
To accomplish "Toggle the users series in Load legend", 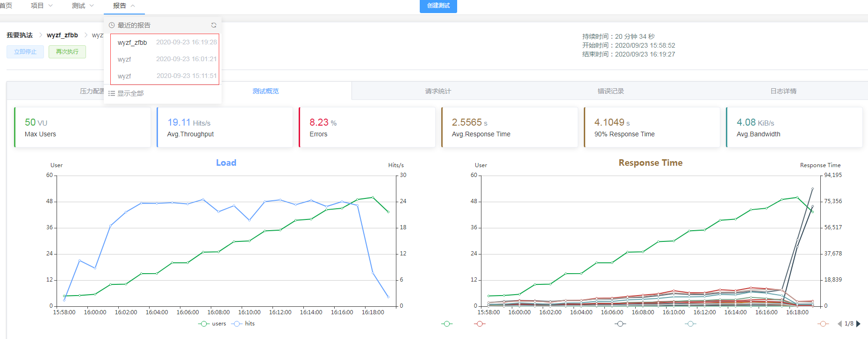I will point(212,324).
